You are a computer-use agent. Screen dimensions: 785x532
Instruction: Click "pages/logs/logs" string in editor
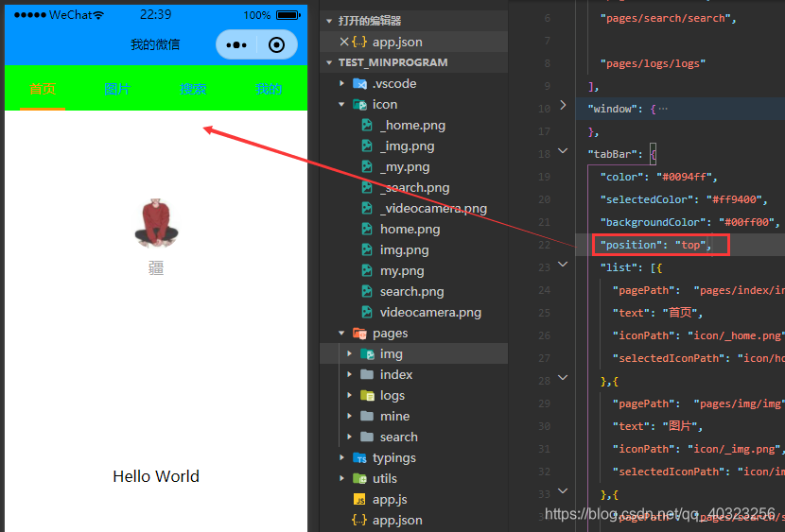pos(653,63)
